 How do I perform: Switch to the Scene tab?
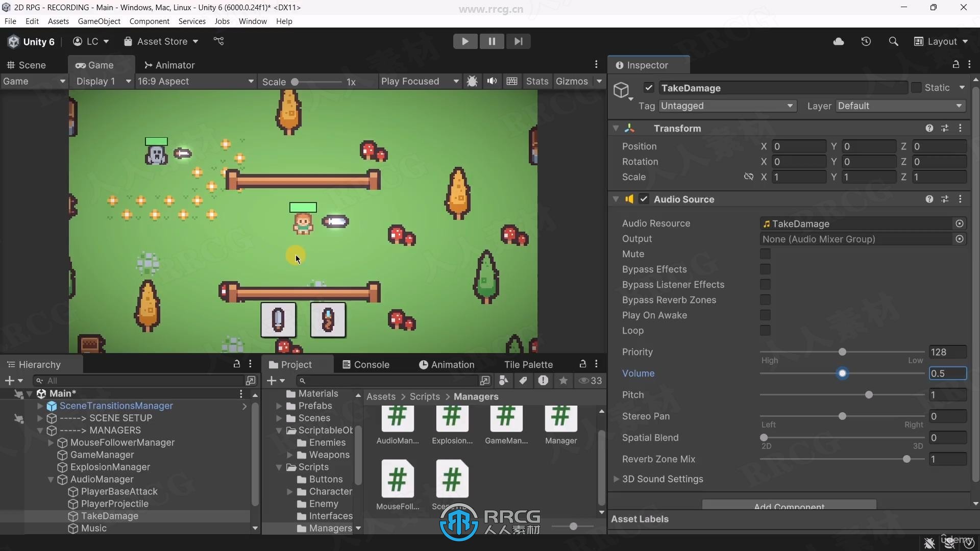[x=27, y=65]
